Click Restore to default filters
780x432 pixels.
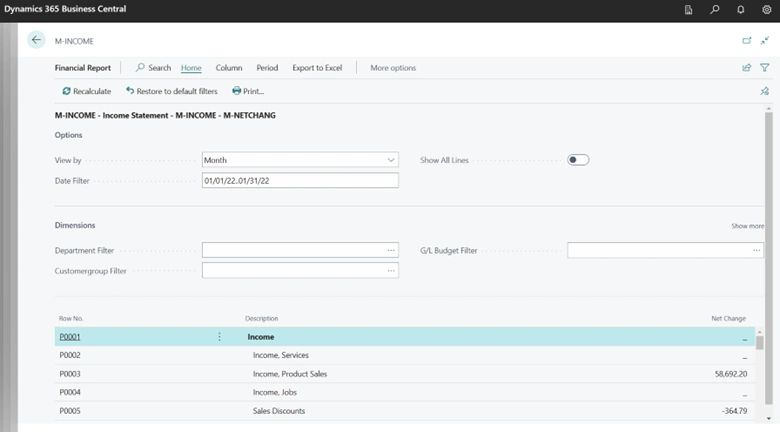tap(172, 91)
